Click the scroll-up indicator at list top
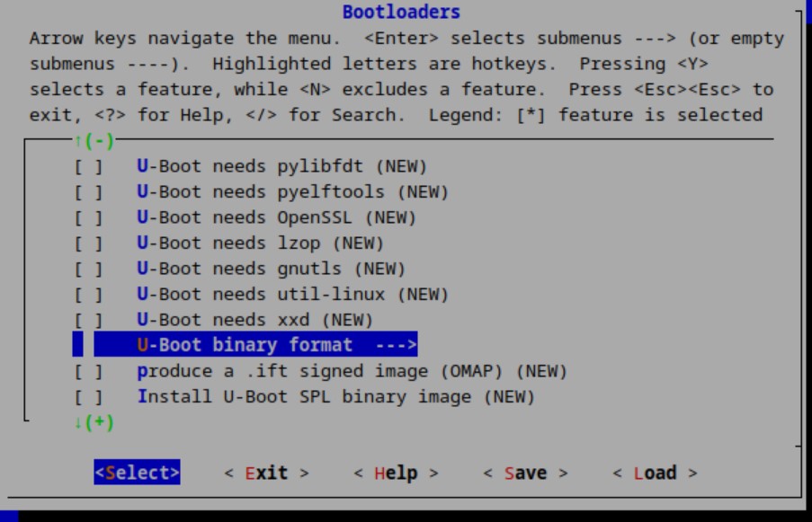The height and width of the screenshot is (522, 812). (x=94, y=141)
